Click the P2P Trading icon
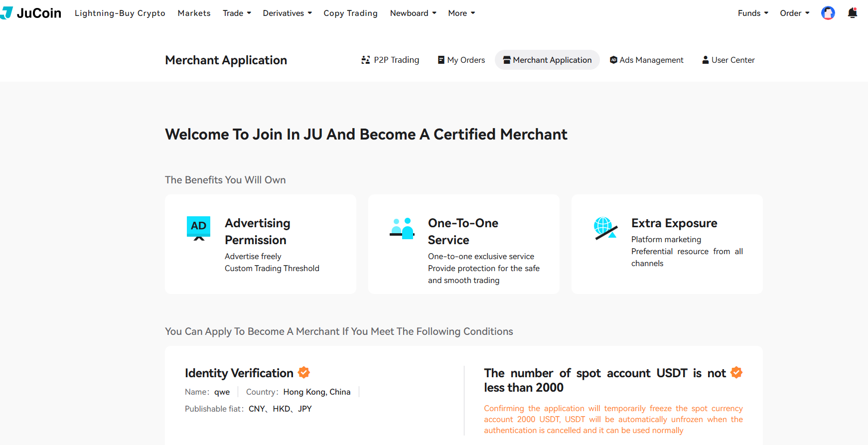Viewport: 868px width, 445px height. pos(366,60)
